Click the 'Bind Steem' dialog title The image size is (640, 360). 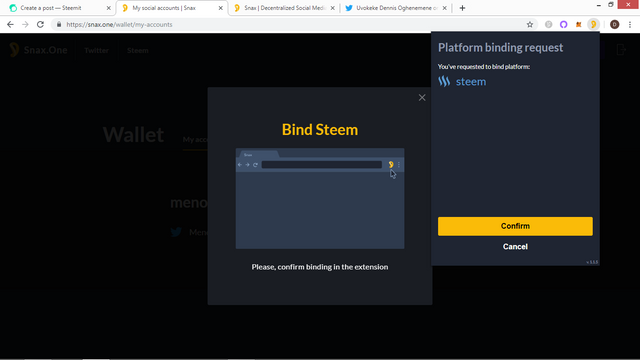click(320, 130)
